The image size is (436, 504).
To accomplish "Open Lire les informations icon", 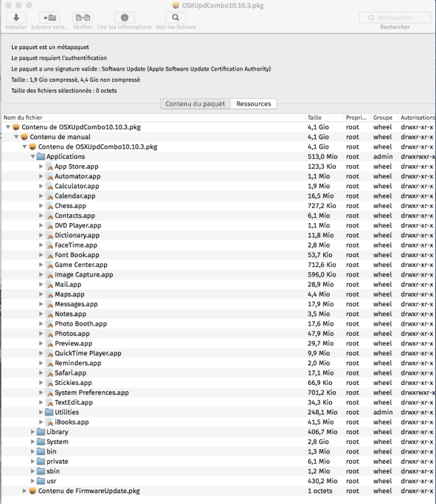I will [x=124, y=18].
